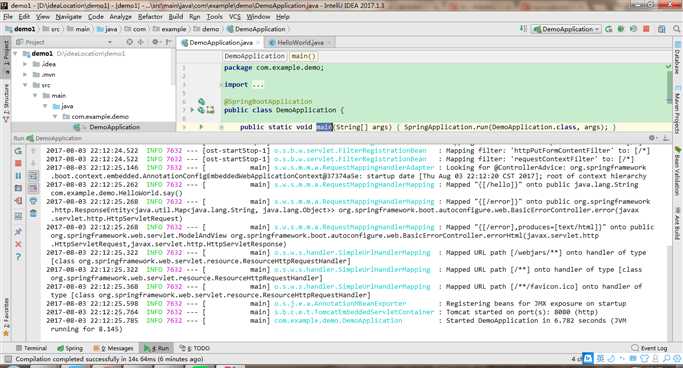This screenshot has height=368, width=683.
Task: Click up stack trace arrow in console
Action: [x=33, y=151]
